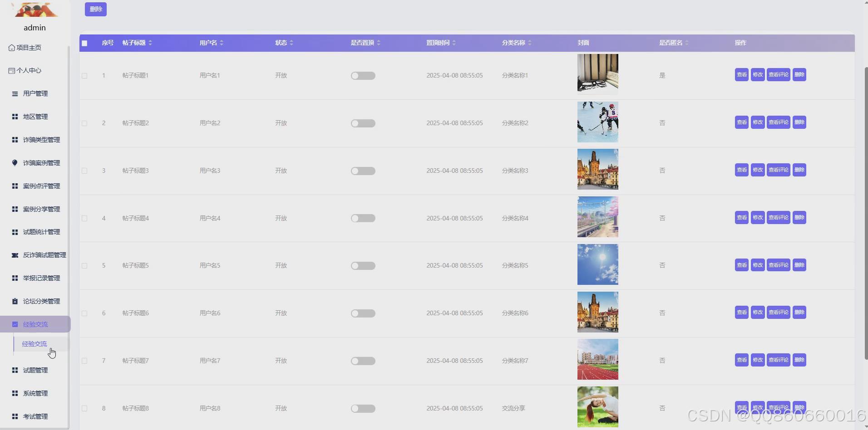Toggle the 是否置顶 switch for 帖子标题6
868x430 pixels.
(x=363, y=313)
